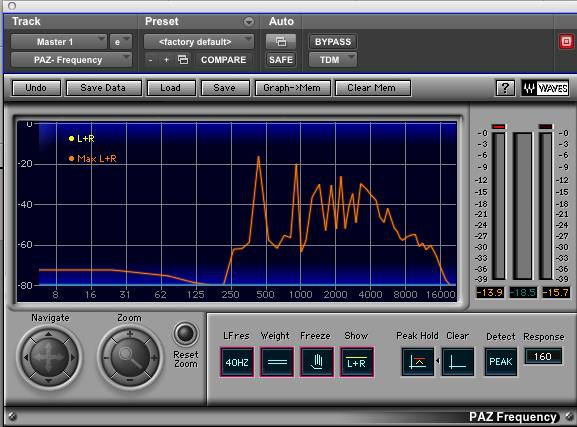The height and width of the screenshot is (427, 577).
Task: Click the Auto header label
Action: pos(281,21)
